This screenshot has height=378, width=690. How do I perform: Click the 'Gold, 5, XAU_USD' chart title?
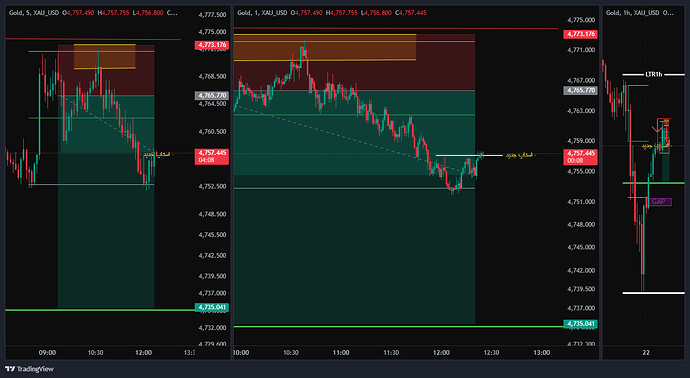tap(34, 13)
